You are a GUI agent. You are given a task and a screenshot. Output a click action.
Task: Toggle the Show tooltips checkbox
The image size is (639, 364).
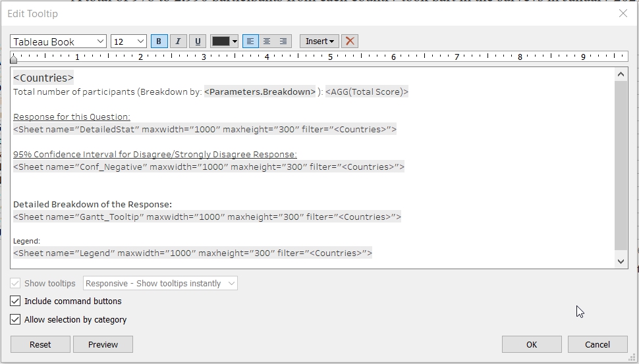15,283
